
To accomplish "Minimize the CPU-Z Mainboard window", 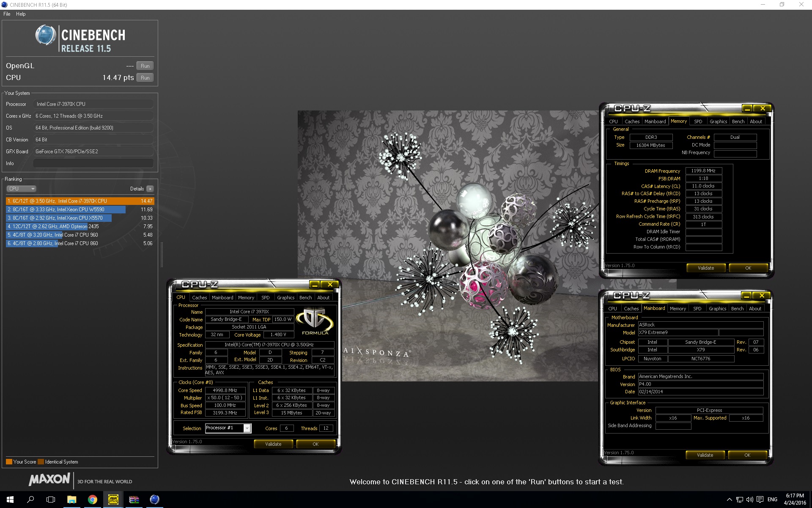I will (746, 295).
